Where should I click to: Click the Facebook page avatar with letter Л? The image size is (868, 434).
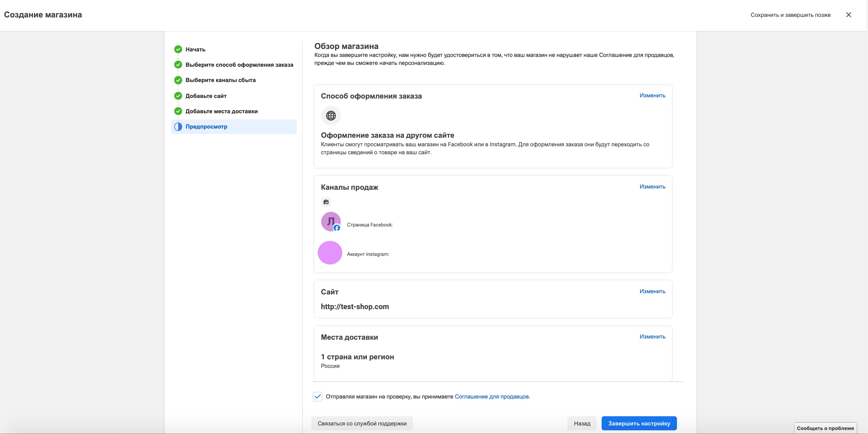tap(331, 221)
